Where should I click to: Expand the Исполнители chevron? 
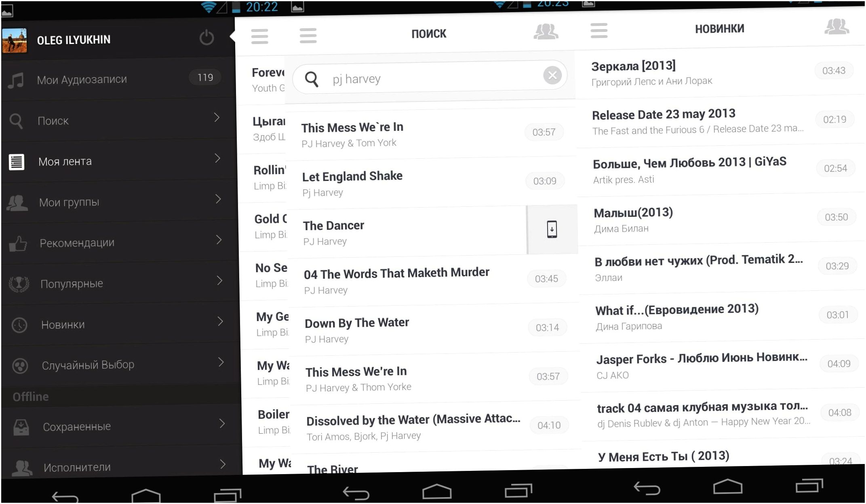[x=223, y=464]
